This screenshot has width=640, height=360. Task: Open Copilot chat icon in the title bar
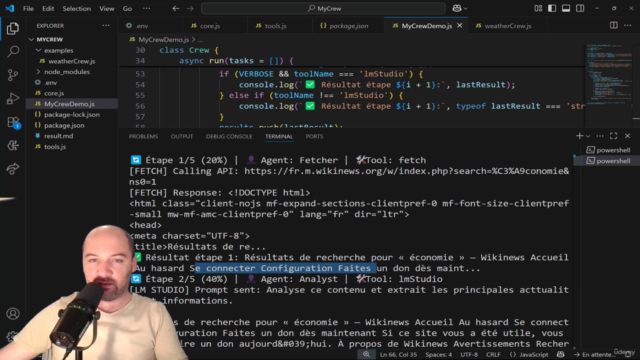[x=457, y=8]
